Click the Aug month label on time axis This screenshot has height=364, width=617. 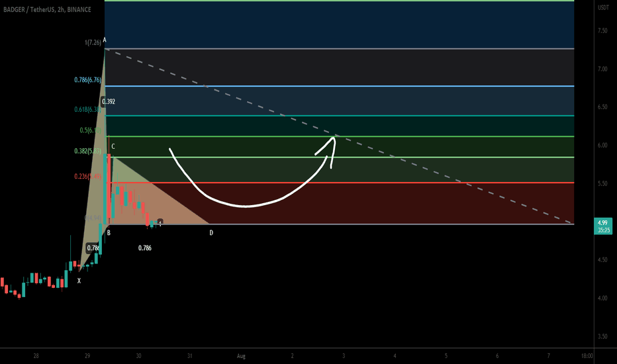(241, 356)
